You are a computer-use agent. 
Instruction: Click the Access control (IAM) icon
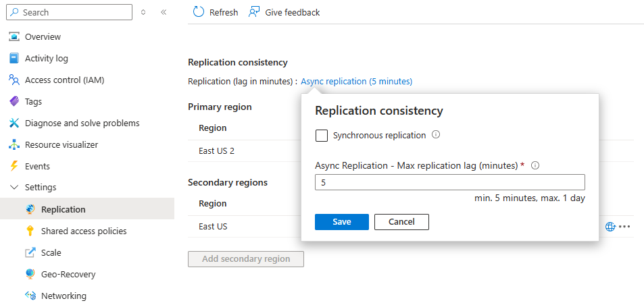click(14, 80)
